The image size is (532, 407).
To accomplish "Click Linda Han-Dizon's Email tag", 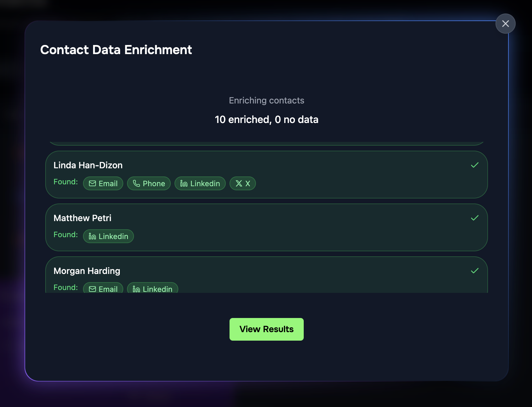I will (103, 183).
